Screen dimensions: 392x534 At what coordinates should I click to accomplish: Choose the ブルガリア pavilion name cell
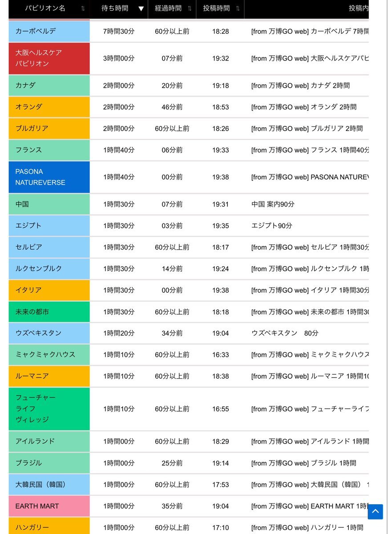click(x=49, y=129)
